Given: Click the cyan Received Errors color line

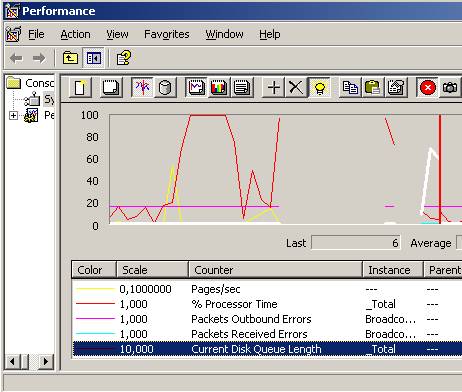Looking at the screenshot, I should (95, 333).
